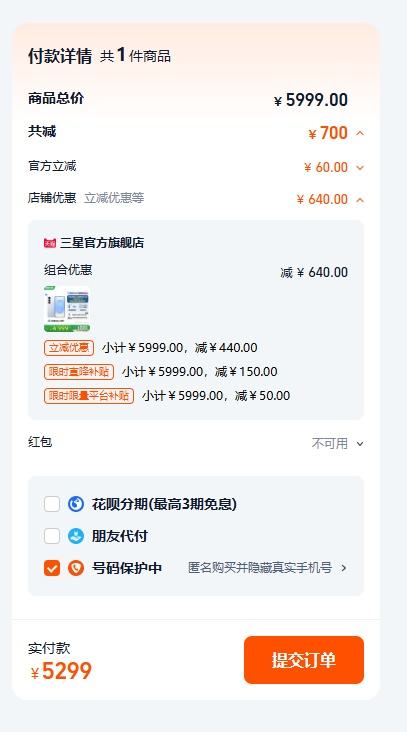The width and height of the screenshot is (407, 732).
Task: Click the 限时限量平台补贴 tag
Action: tap(89, 396)
